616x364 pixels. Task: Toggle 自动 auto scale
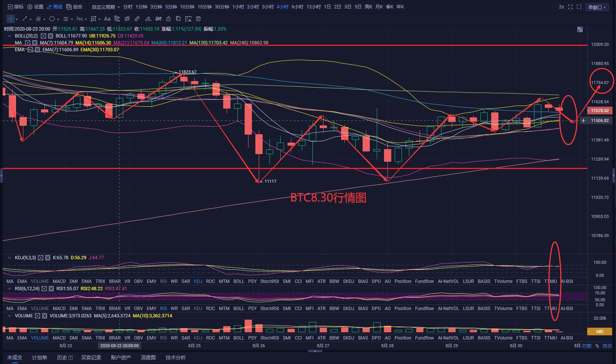click(x=607, y=346)
